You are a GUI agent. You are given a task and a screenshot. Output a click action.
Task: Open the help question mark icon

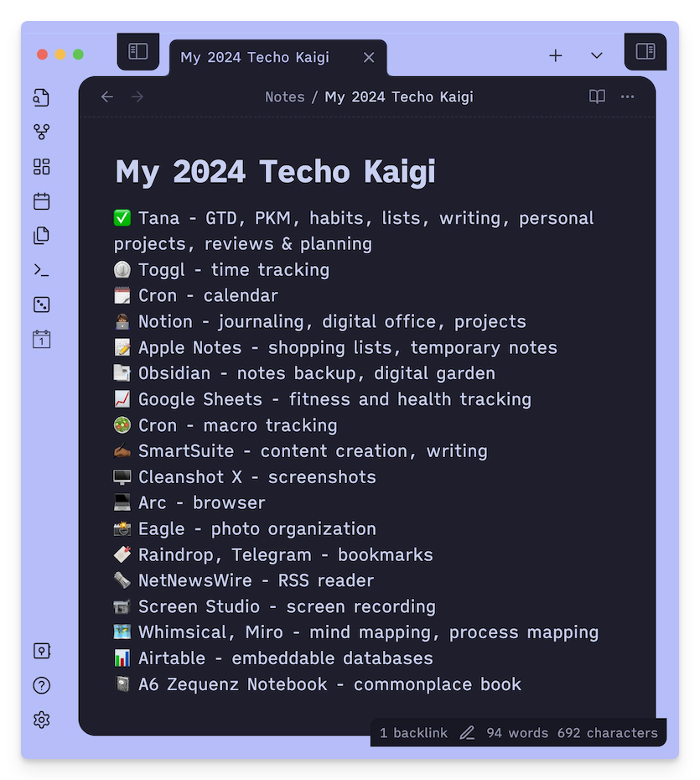pyautogui.click(x=41, y=685)
